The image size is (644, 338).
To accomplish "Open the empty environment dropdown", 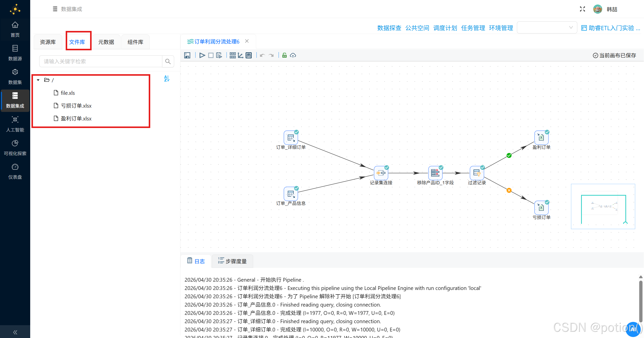I will pos(547,28).
